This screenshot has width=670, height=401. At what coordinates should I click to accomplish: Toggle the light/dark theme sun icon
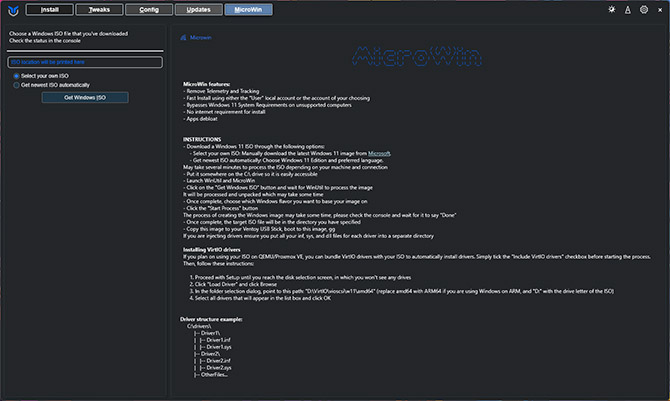point(612,10)
